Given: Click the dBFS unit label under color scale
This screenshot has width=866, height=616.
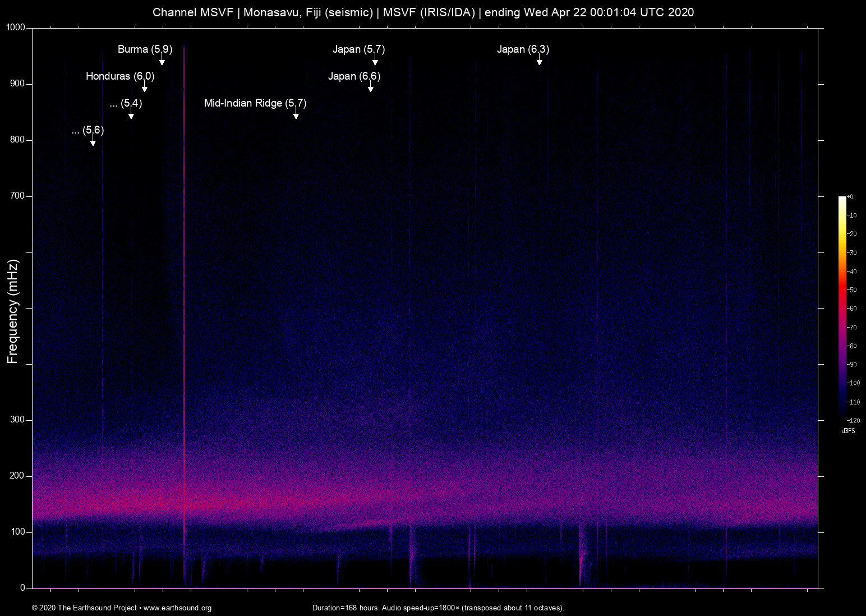Looking at the screenshot, I should [x=848, y=431].
